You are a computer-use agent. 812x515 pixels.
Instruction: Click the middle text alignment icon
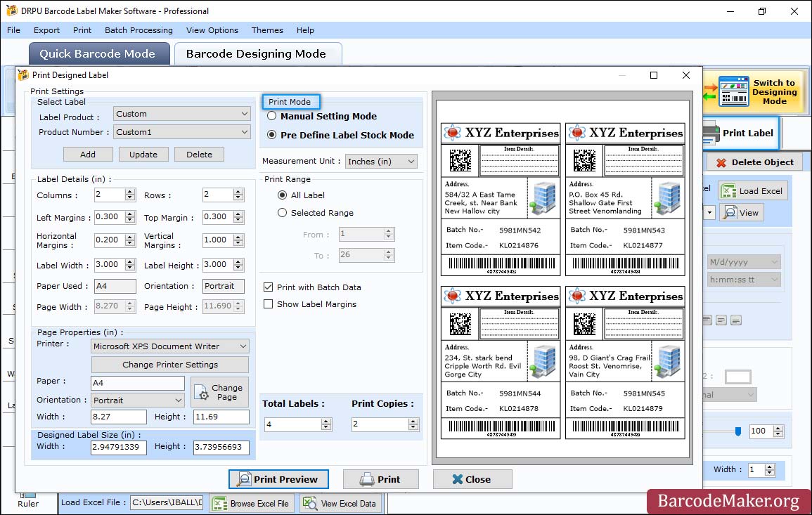[721, 320]
